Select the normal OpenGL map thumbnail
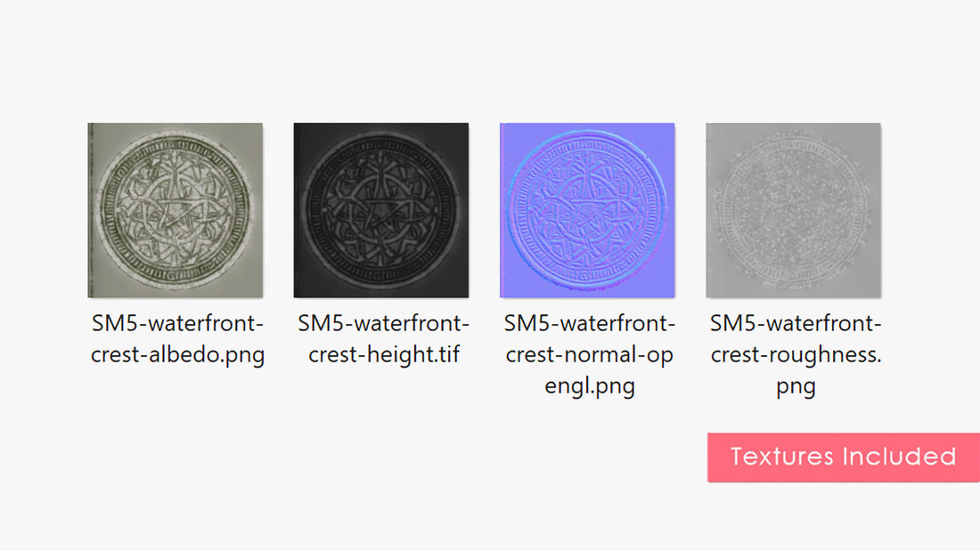 pyautogui.click(x=587, y=210)
